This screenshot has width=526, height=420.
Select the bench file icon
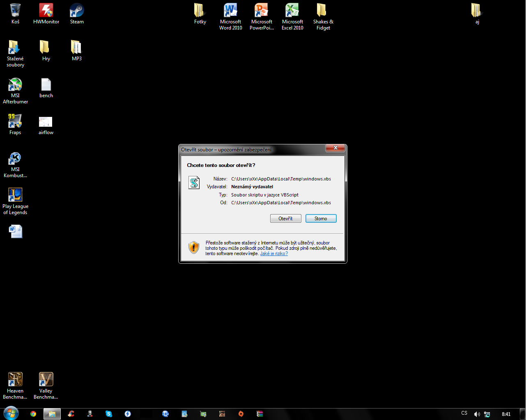coord(46,88)
